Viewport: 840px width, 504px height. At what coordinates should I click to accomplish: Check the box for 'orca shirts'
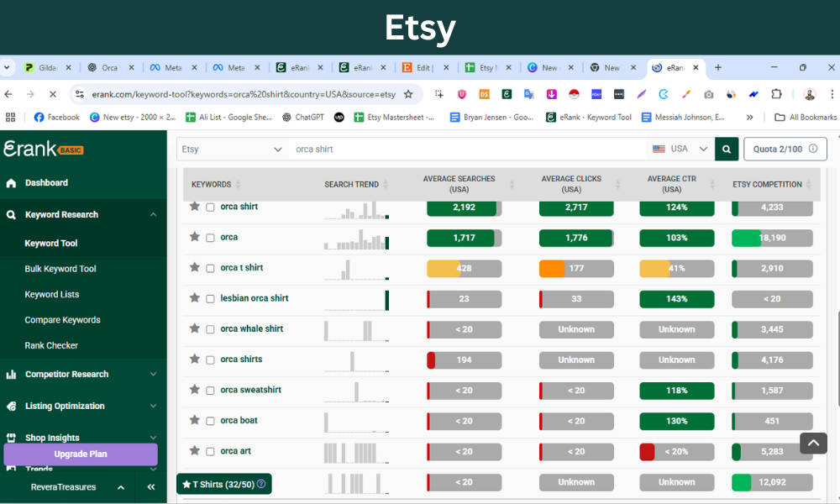point(210,360)
